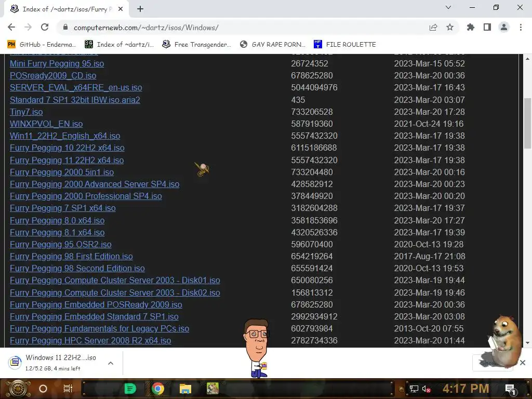
Task: Open the notification center icon
Action: click(x=510, y=389)
